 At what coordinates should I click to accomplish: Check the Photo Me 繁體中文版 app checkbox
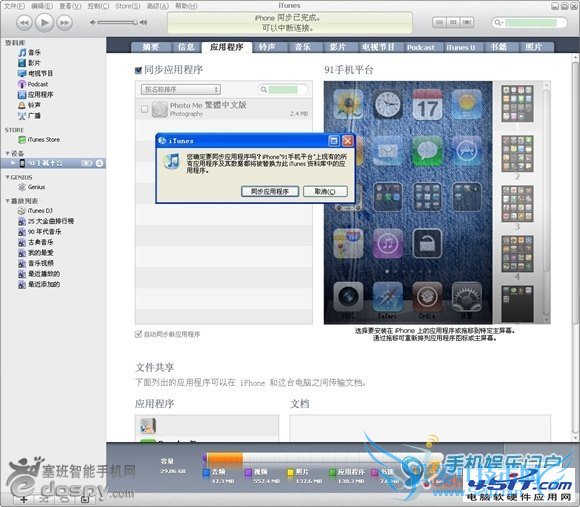click(x=145, y=109)
